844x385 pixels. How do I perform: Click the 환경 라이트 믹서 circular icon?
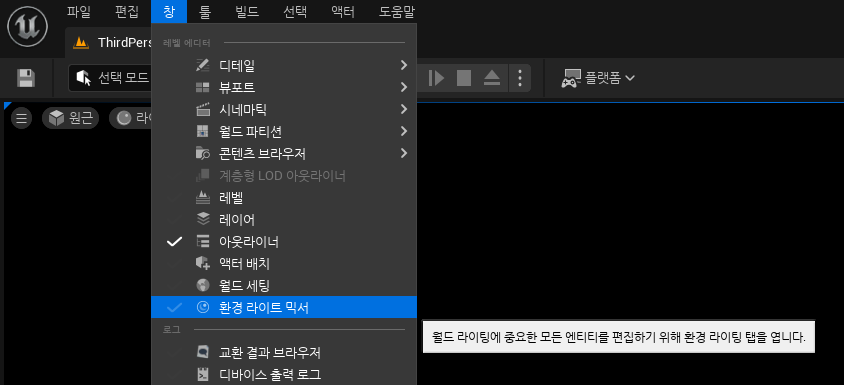coord(202,307)
